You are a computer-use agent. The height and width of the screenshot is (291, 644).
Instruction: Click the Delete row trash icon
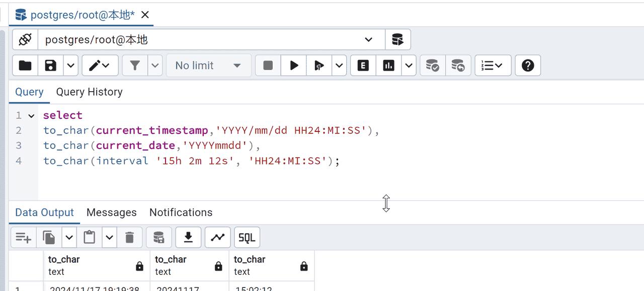(x=130, y=237)
